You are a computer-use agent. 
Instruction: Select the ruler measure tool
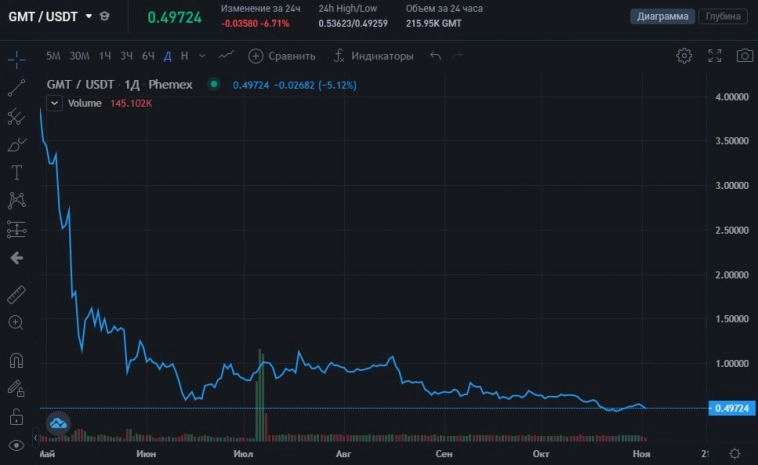(x=16, y=294)
